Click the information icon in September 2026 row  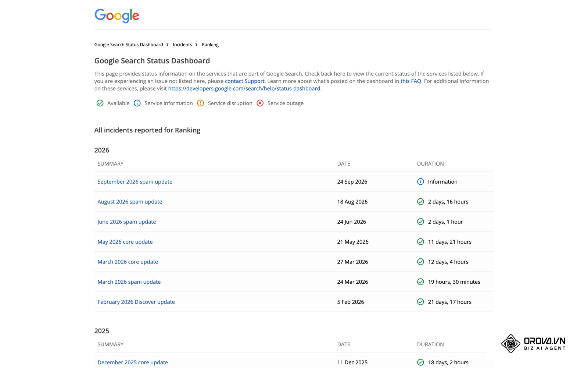pos(421,181)
